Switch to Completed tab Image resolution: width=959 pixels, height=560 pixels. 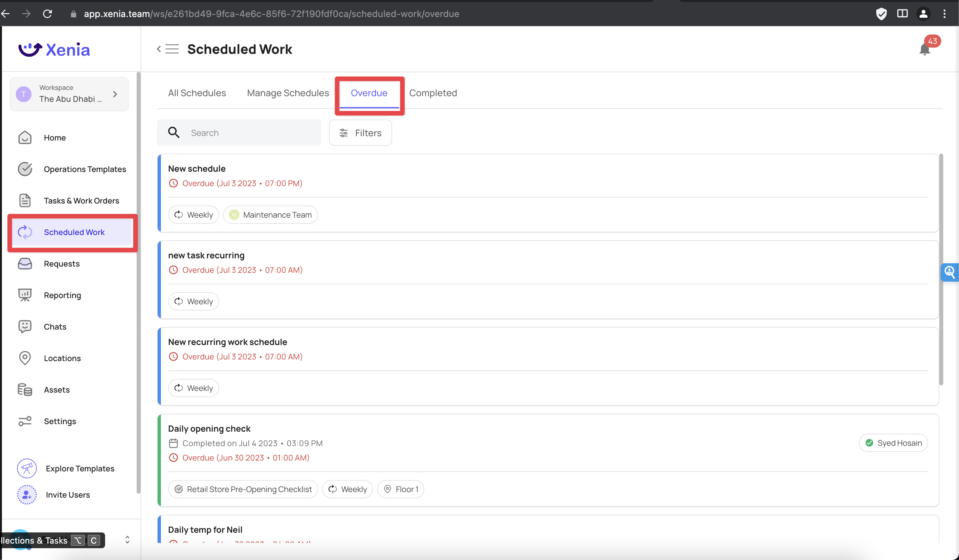pos(433,93)
